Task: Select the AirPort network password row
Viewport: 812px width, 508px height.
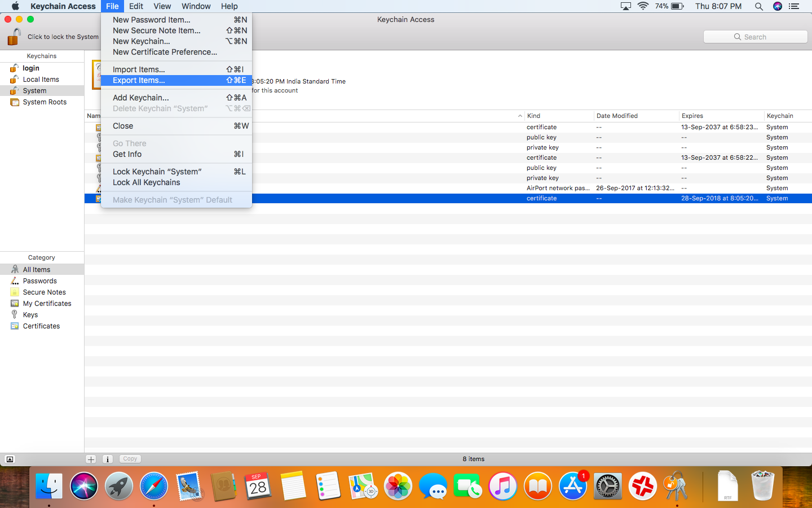Action: [448, 188]
